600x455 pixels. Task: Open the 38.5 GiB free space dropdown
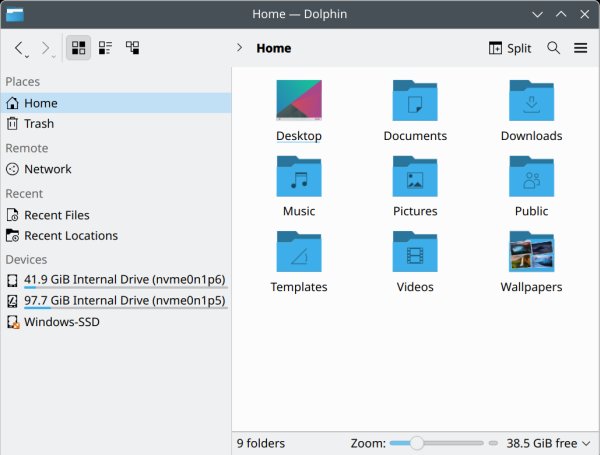tap(548, 443)
